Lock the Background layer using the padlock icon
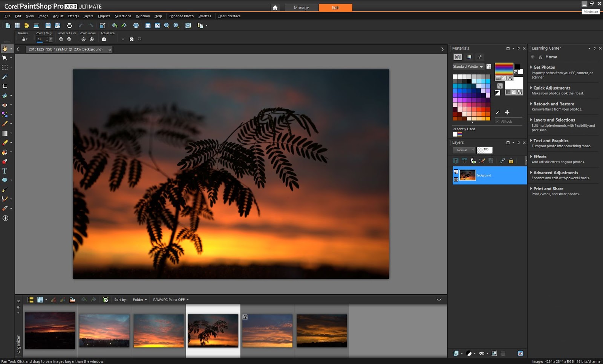This screenshot has width=603, height=364. (511, 161)
